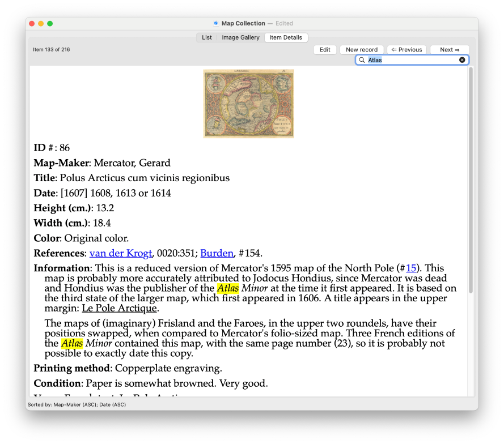
Task: Click the Polus Arcticus map thumbnail
Action: [x=248, y=104]
